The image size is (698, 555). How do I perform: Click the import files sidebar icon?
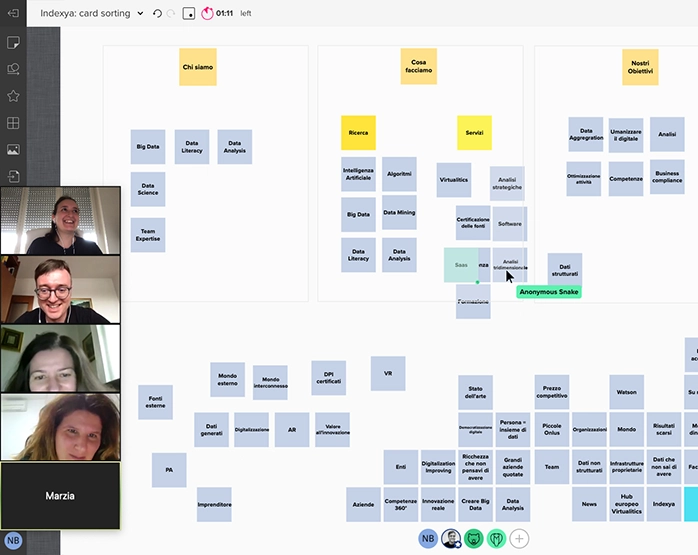pos(13,177)
